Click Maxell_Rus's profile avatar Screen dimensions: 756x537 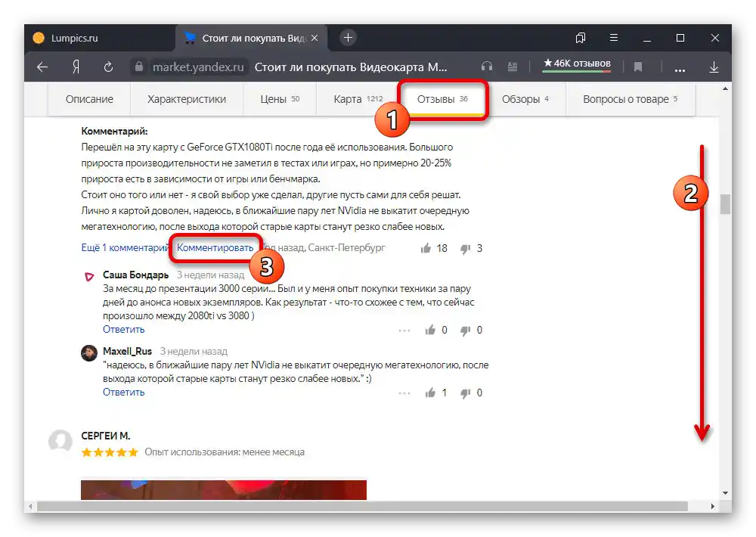[89, 353]
